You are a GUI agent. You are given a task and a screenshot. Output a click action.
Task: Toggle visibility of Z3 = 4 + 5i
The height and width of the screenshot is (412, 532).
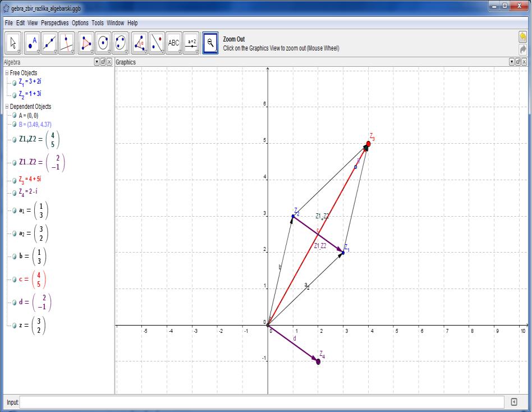(14, 180)
